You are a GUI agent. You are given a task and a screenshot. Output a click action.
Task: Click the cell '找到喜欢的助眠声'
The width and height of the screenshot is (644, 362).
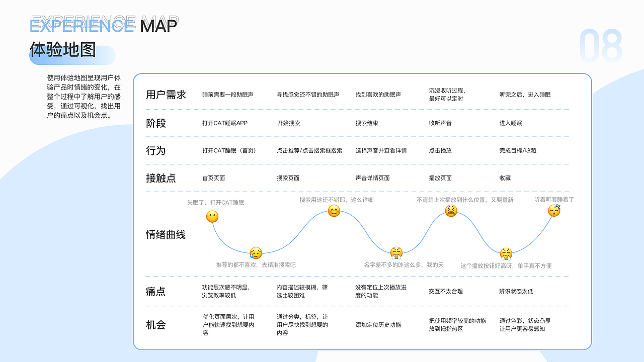[378, 95]
